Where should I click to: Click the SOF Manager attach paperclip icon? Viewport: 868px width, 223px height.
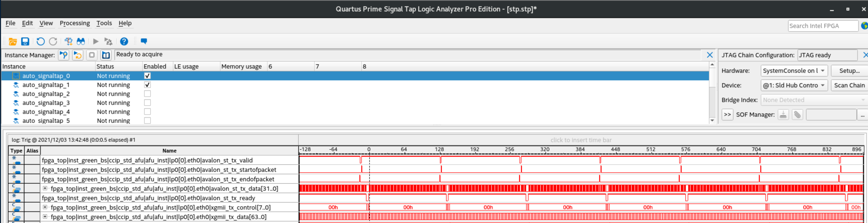pyautogui.click(x=797, y=115)
